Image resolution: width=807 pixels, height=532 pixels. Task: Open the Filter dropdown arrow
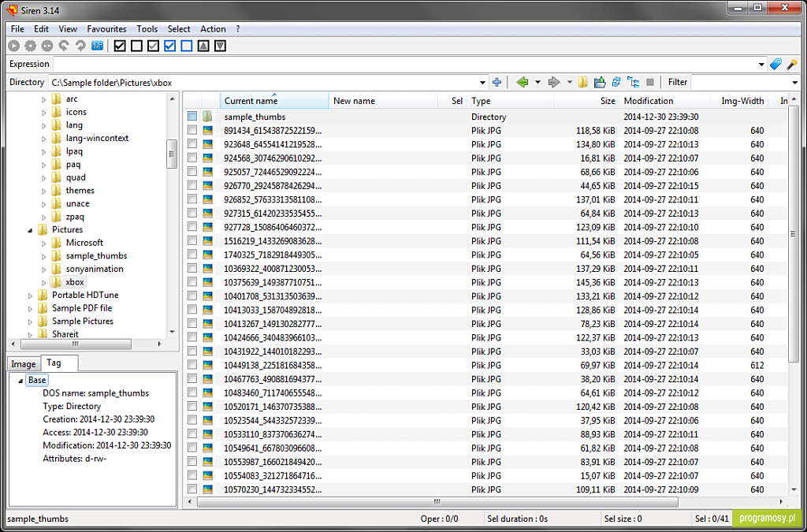point(794,82)
